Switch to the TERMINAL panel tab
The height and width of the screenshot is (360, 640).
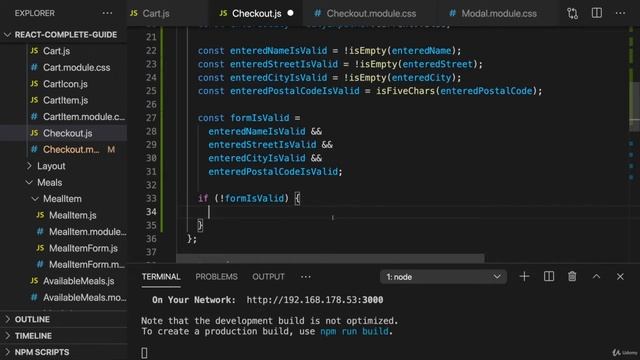pos(161,277)
